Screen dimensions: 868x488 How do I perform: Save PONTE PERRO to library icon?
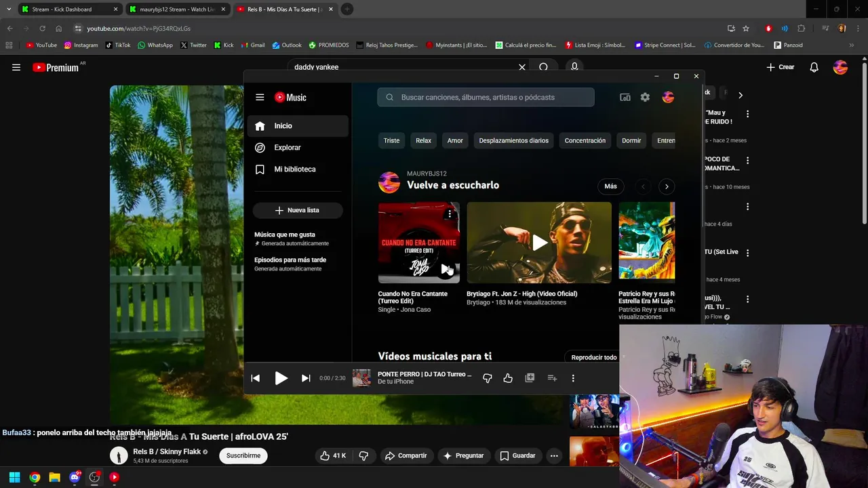pyautogui.click(x=530, y=378)
